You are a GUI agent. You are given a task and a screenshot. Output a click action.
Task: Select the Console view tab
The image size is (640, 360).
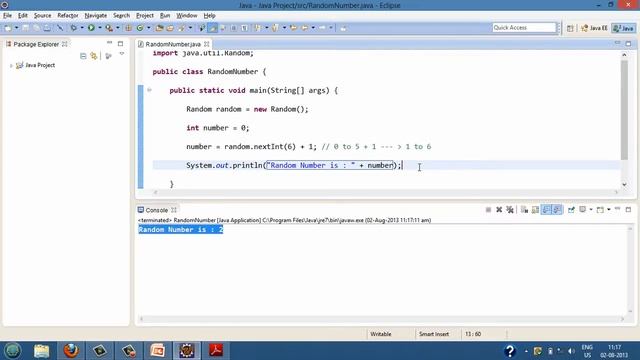(157, 210)
